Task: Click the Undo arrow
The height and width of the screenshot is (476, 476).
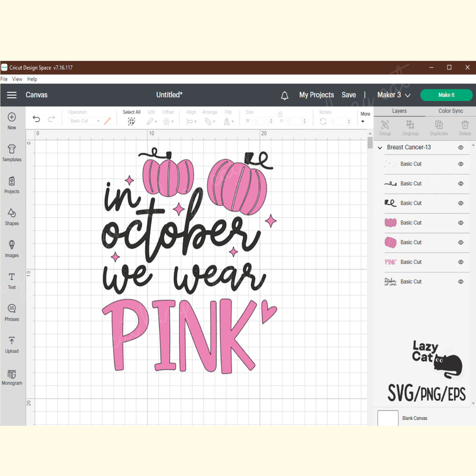Action: tap(36, 119)
